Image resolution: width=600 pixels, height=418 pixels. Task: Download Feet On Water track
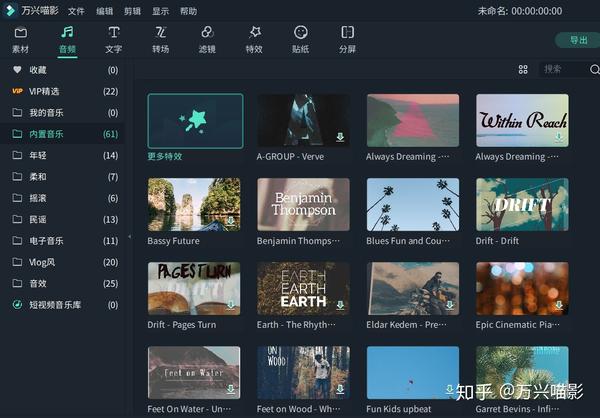point(230,389)
